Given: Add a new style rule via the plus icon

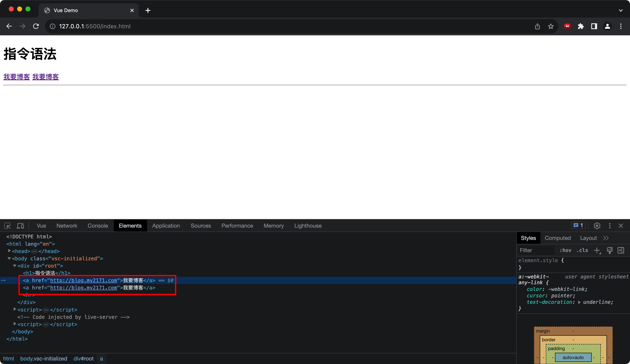Looking at the screenshot, I should tap(597, 250).
